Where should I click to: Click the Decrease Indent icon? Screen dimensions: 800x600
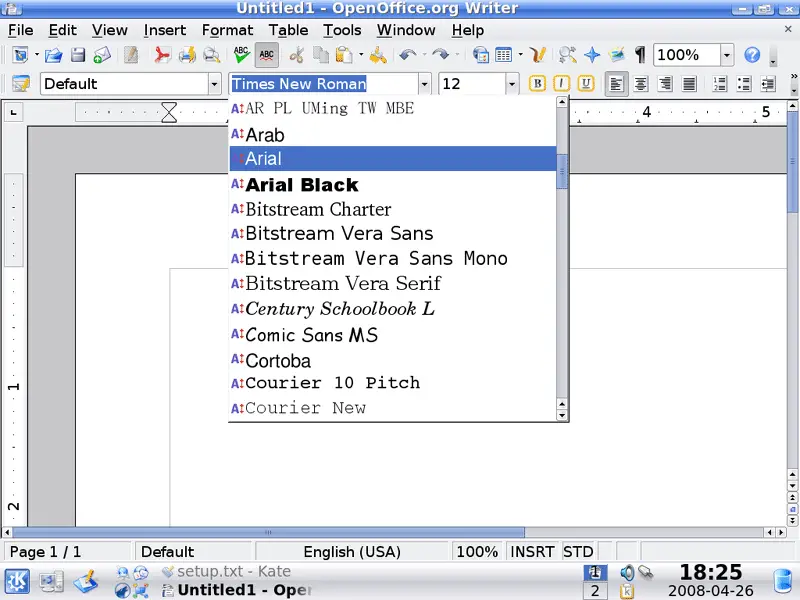[768, 84]
